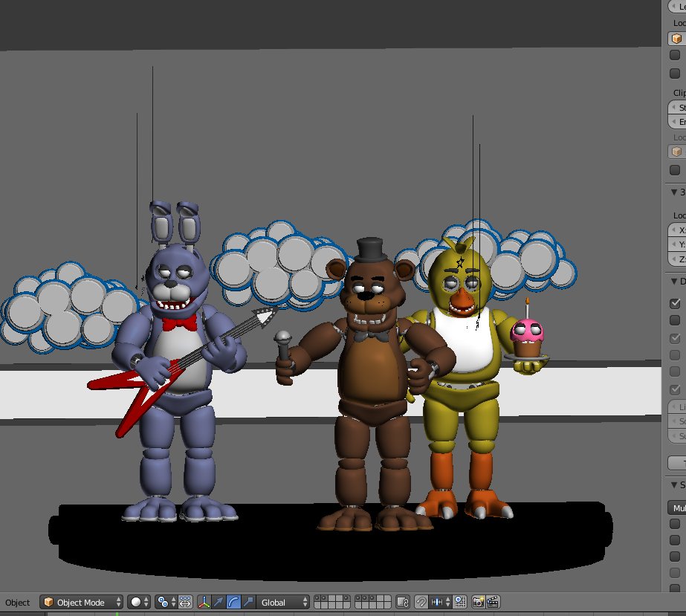Enable the translate manipulator arrow
Image resolution: width=686 pixels, height=616 pixels.
pyautogui.click(x=219, y=603)
